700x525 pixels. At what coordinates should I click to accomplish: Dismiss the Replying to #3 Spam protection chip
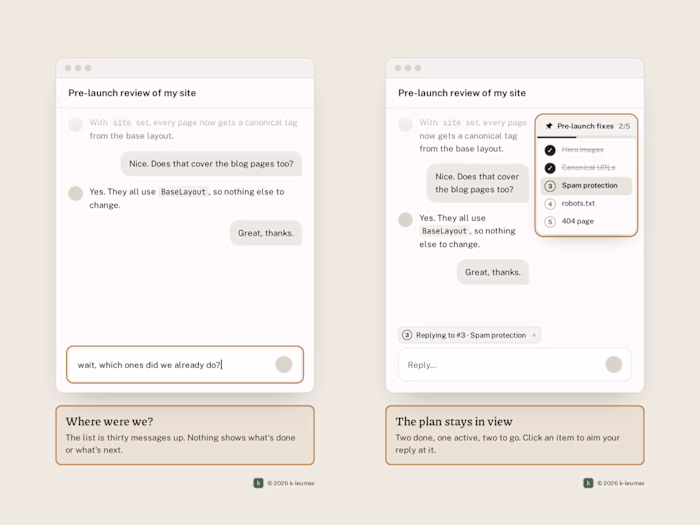pos(534,335)
